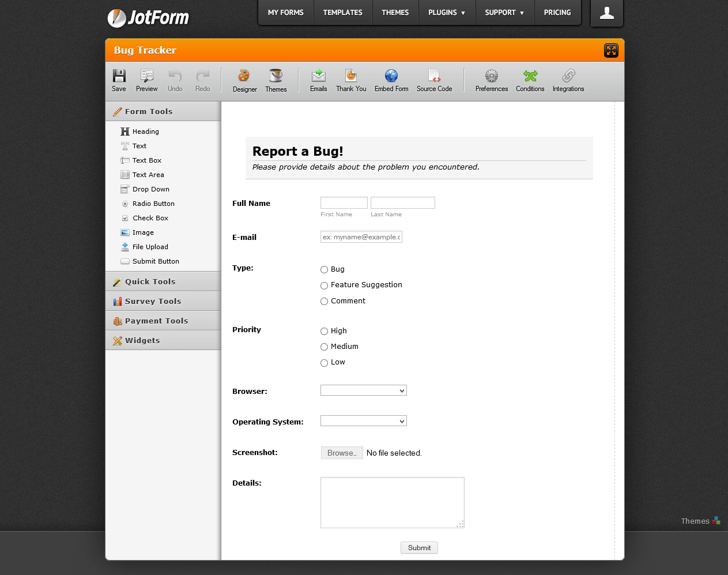
Task: Open the Conditions tool
Action: pos(530,76)
